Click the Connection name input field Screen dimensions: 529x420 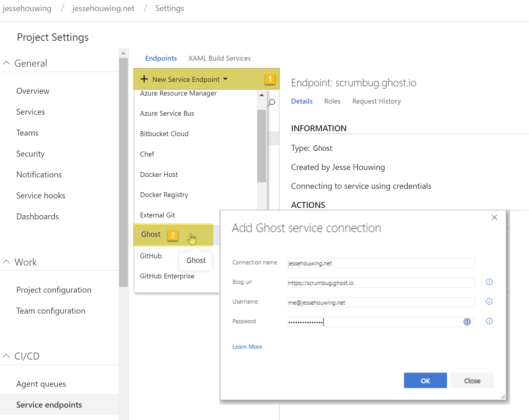381,263
